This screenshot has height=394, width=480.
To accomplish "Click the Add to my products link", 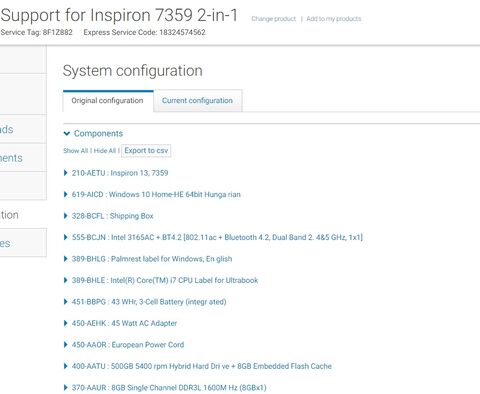I will pyautogui.click(x=334, y=19).
